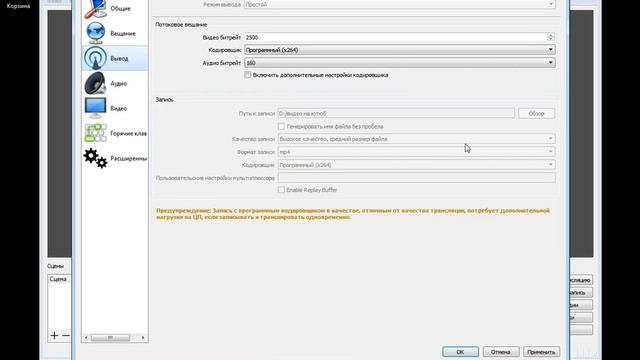
Task: Browse recording path with Обзор
Action: 536,113
